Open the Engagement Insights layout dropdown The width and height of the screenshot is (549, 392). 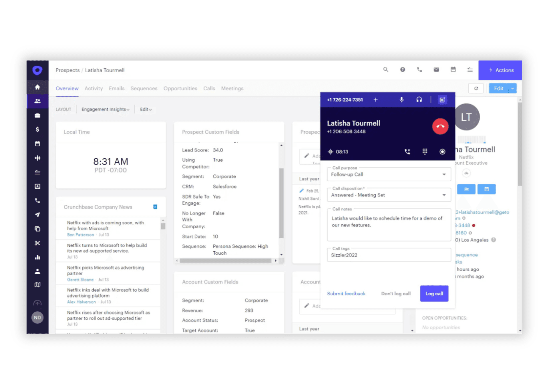[x=105, y=109]
